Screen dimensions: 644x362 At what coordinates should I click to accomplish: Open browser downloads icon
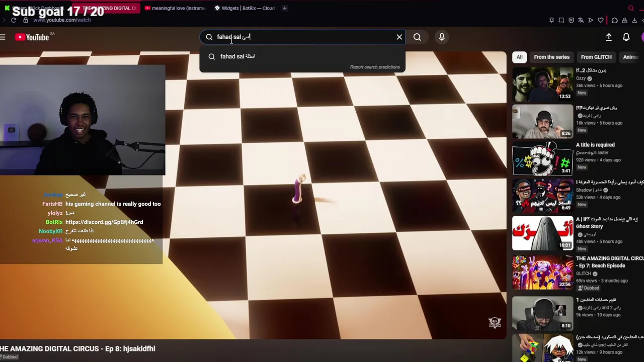pyautogui.click(x=634, y=20)
